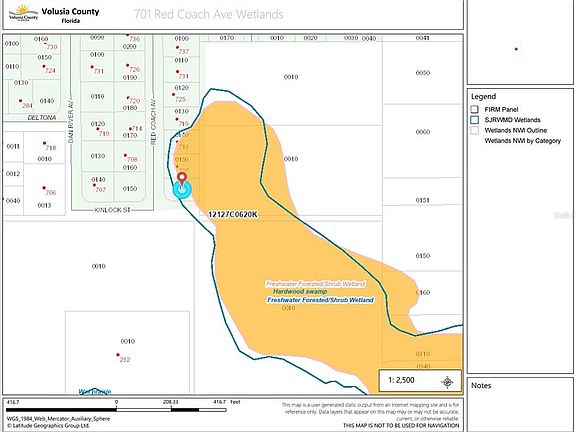
Task: Click address point '730' on the map
Action: point(52,47)
